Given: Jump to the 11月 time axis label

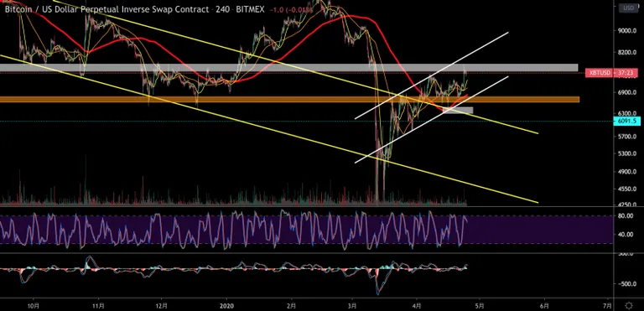Looking at the screenshot, I should pyautogui.click(x=98, y=305).
